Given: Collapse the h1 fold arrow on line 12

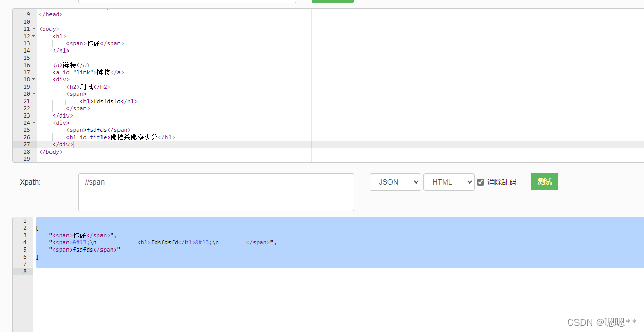Looking at the screenshot, I should [x=34, y=36].
